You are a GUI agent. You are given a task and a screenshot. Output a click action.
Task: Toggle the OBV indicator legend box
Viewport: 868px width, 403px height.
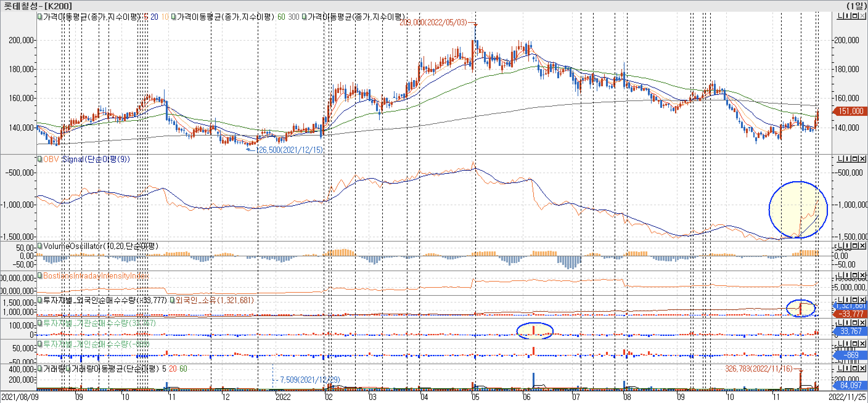[x=40, y=159]
